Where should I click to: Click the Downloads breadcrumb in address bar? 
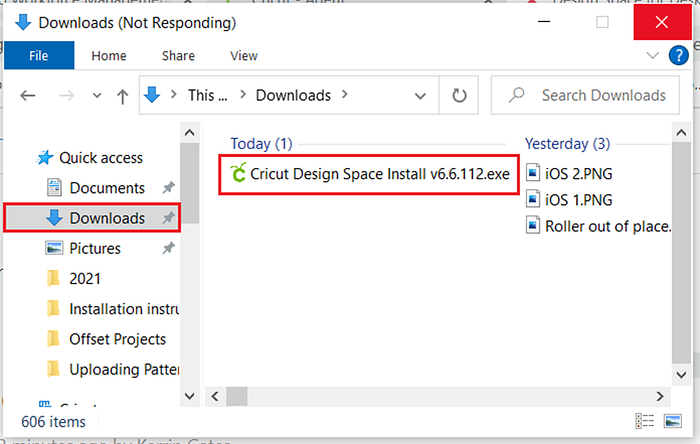click(x=293, y=95)
